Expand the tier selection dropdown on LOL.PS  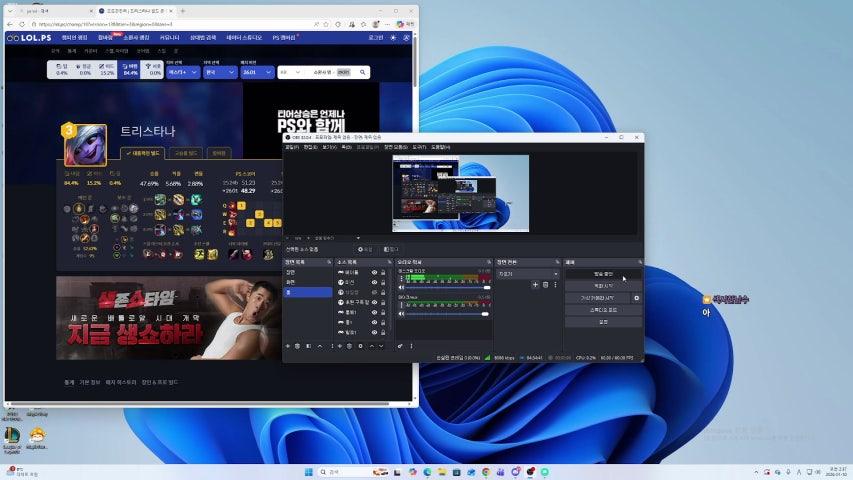click(x=182, y=72)
